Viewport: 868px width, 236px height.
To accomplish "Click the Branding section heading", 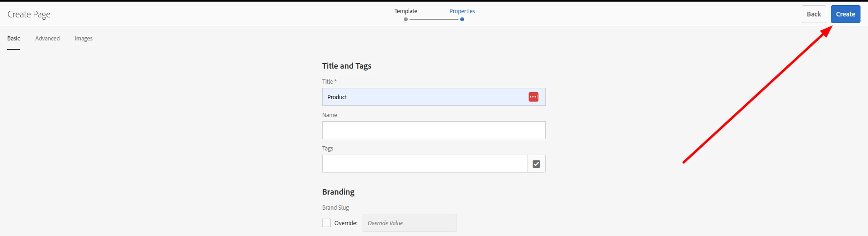I will click(x=338, y=192).
